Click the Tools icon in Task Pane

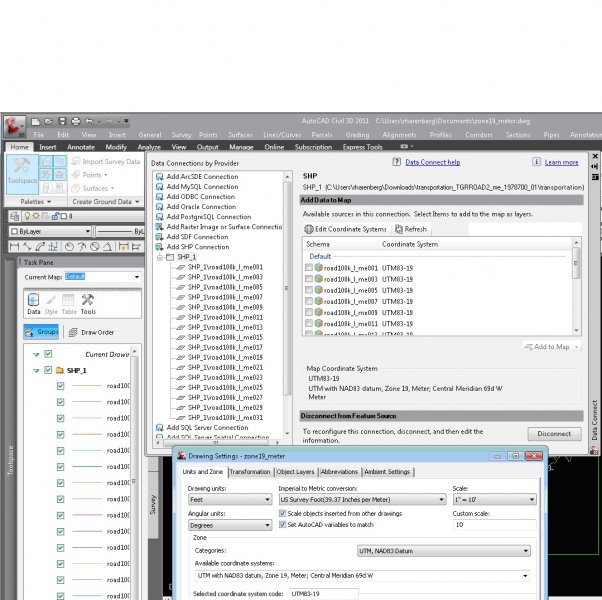coord(88,304)
